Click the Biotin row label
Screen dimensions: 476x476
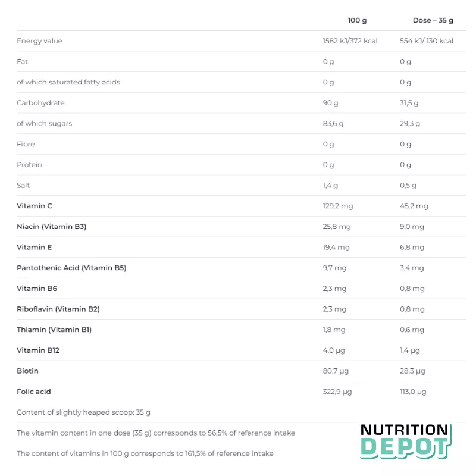(x=27, y=371)
